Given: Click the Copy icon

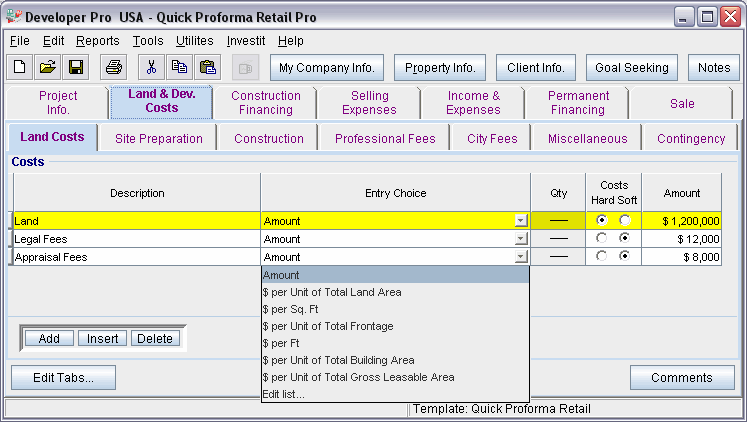Looking at the screenshot, I should coord(180,67).
